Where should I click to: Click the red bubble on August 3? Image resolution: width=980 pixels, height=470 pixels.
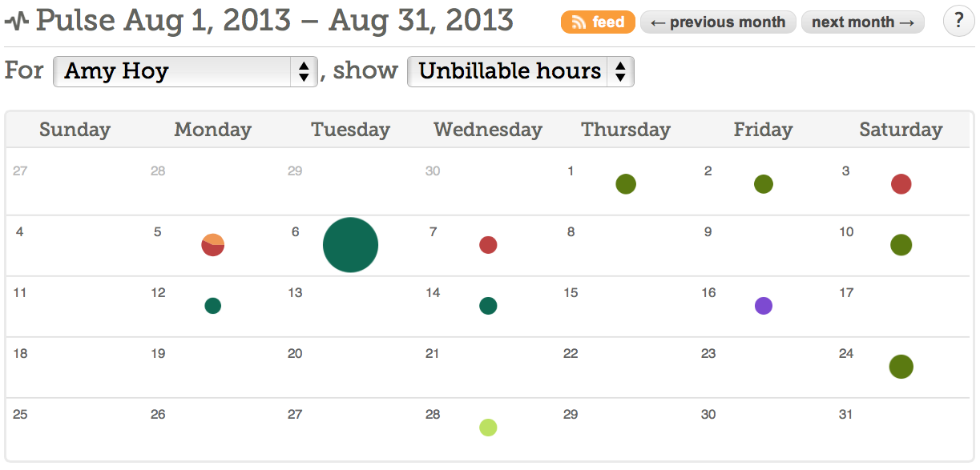[x=901, y=184]
